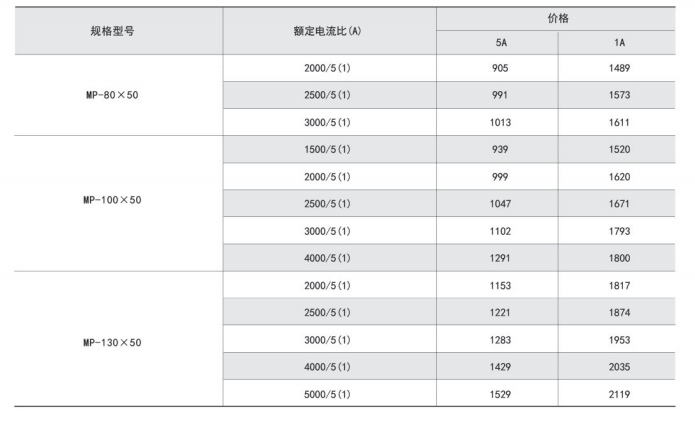Select the 1A price sub-header
Screen dimensions: 695x422
(x=619, y=43)
